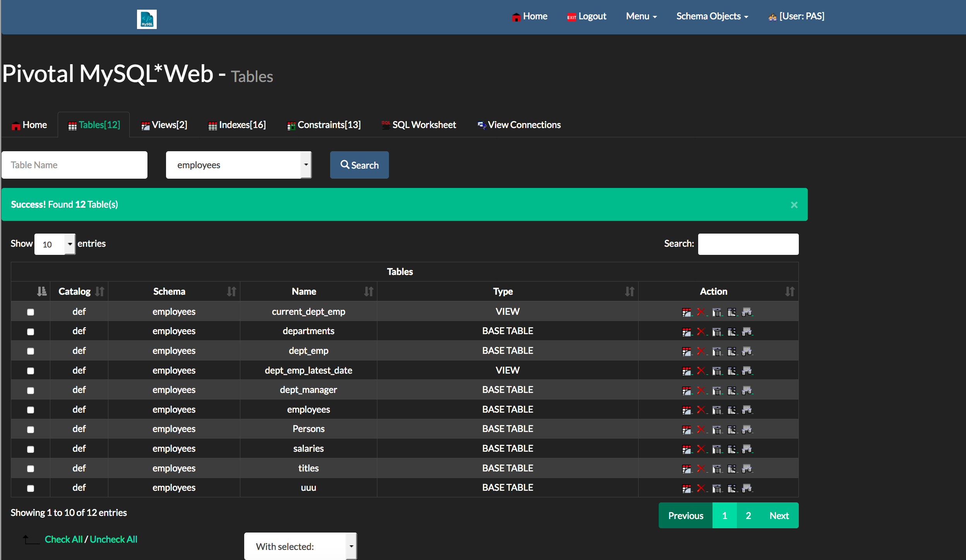Click the linked-tables icon for dept_manager row

747,391
